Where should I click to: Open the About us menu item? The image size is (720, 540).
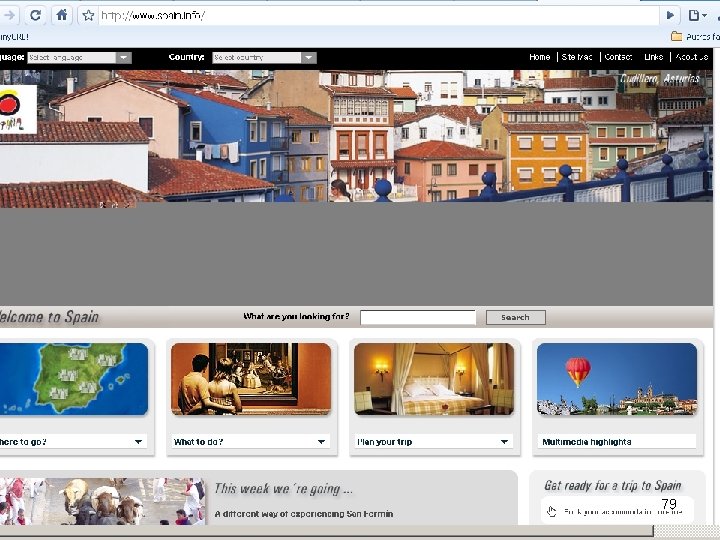692,57
